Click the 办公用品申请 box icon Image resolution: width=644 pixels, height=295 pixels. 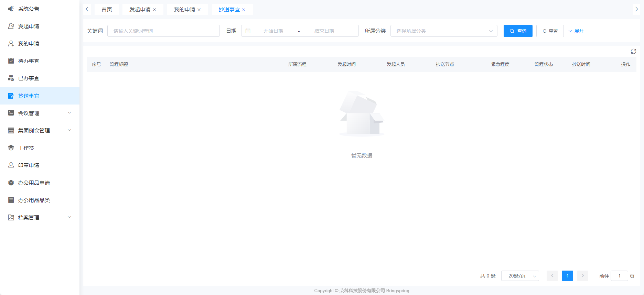click(x=11, y=183)
